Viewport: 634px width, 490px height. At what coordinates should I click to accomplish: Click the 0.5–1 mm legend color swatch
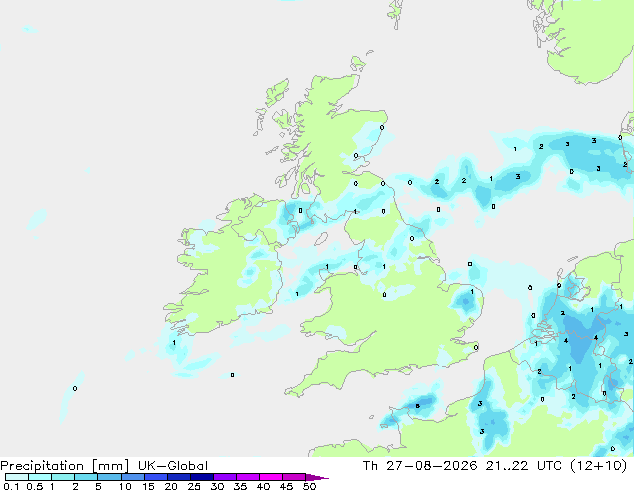click(x=40, y=477)
